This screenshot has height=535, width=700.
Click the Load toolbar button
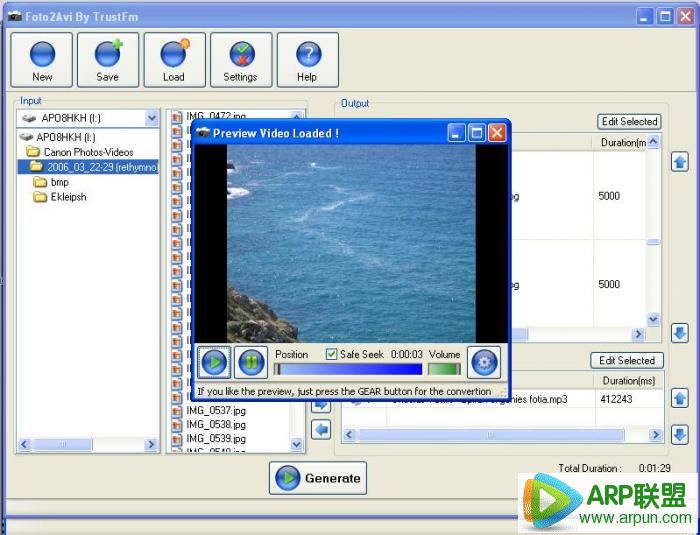[x=175, y=60]
